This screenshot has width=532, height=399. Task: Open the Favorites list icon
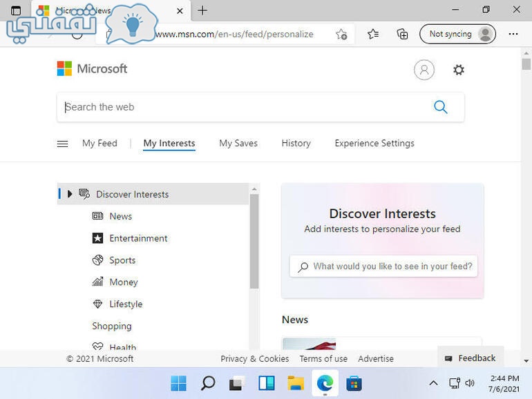point(373,34)
